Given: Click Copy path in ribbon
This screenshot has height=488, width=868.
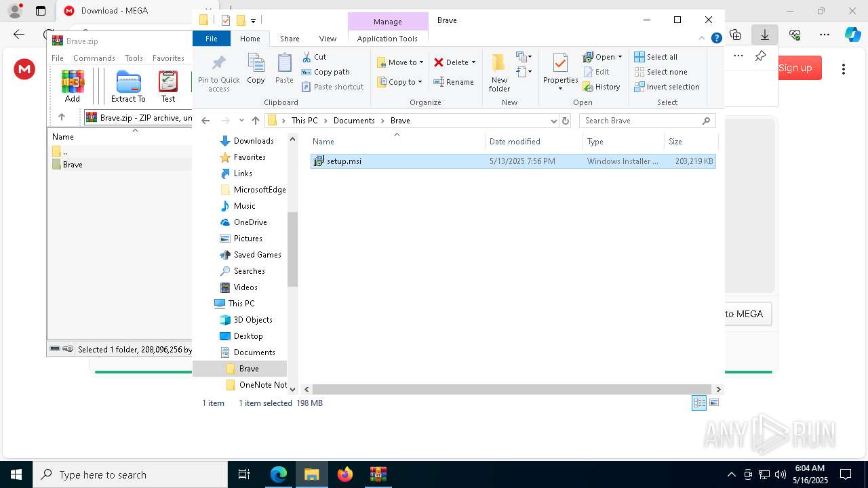Looking at the screenshot, I should 325,72.
